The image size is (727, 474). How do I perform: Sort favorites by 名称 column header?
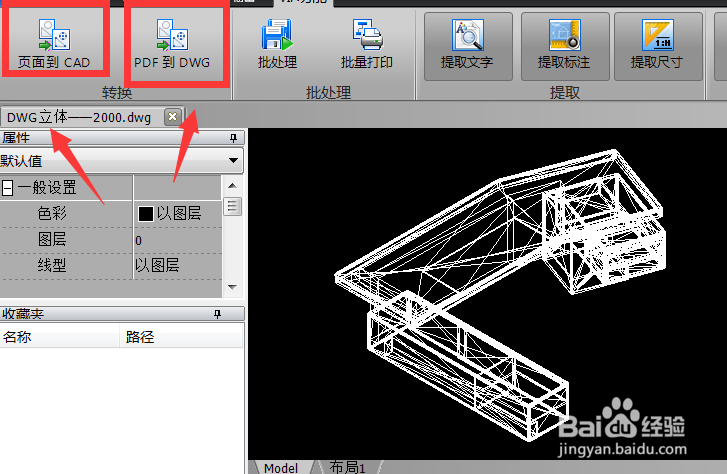tap(59, 336)
